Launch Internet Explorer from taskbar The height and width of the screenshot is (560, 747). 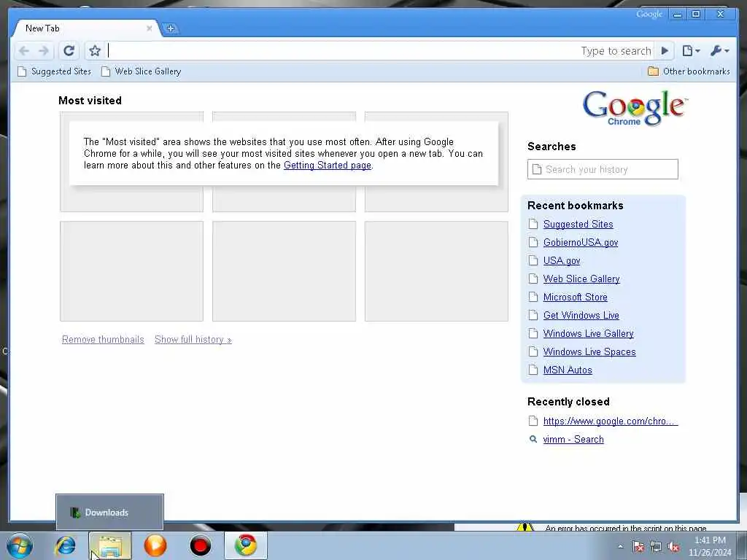[65, 545]
